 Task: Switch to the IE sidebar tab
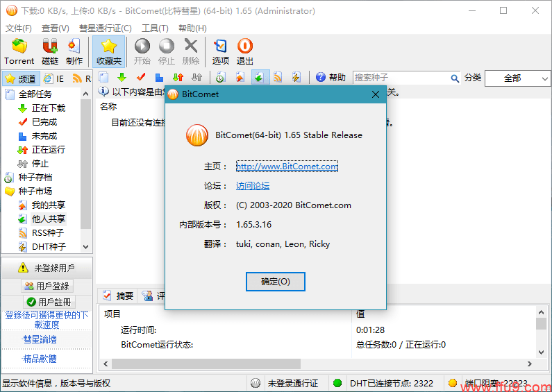pos(54,78)
